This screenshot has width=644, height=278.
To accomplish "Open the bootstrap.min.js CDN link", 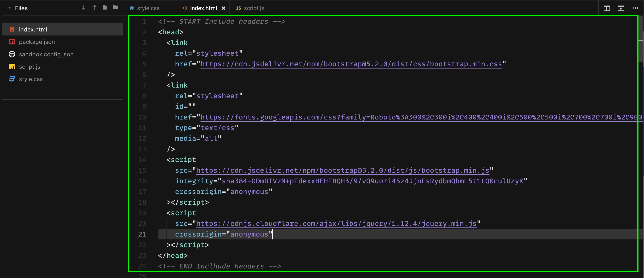I will tap(343, 170).
